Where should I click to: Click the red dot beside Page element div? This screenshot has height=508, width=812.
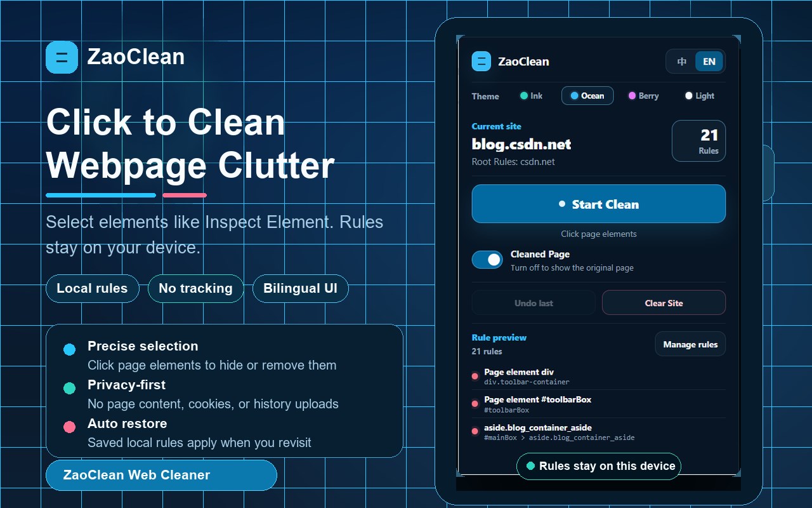[475, 377]
